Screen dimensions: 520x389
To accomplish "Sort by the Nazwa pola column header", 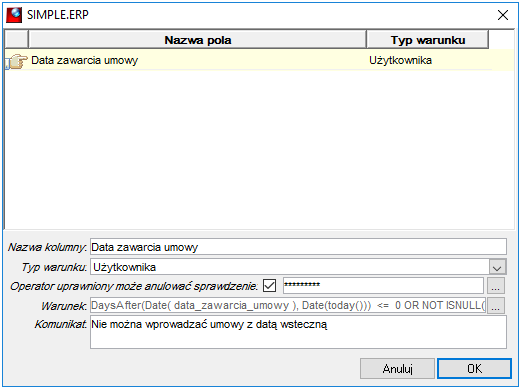I will click(198, 40).
